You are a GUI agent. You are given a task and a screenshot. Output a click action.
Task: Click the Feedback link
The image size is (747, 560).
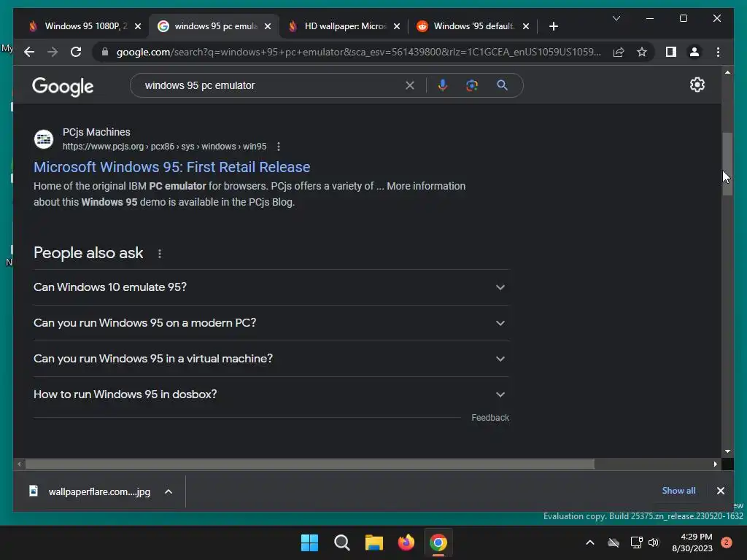point(490,418)
